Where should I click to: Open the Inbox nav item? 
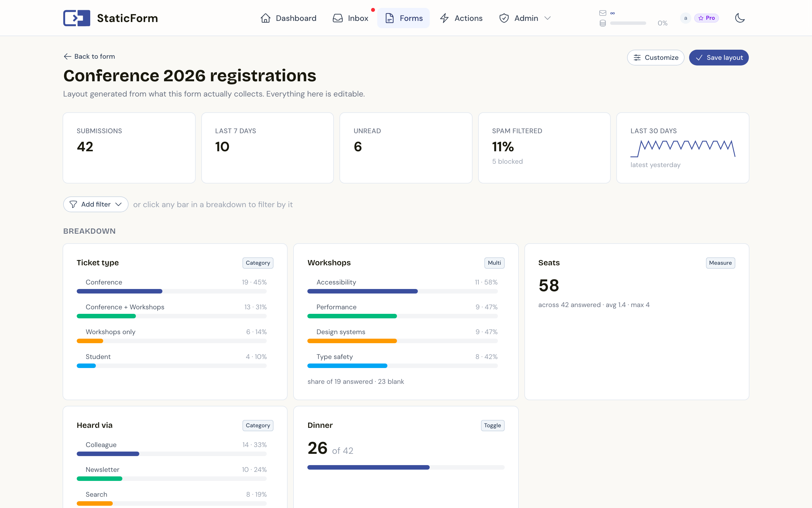click(350, 18)
